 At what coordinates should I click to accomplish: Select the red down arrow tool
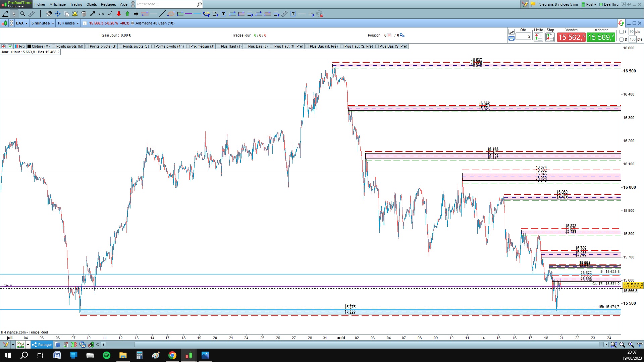pyautogui.click(x=119, y=14)
